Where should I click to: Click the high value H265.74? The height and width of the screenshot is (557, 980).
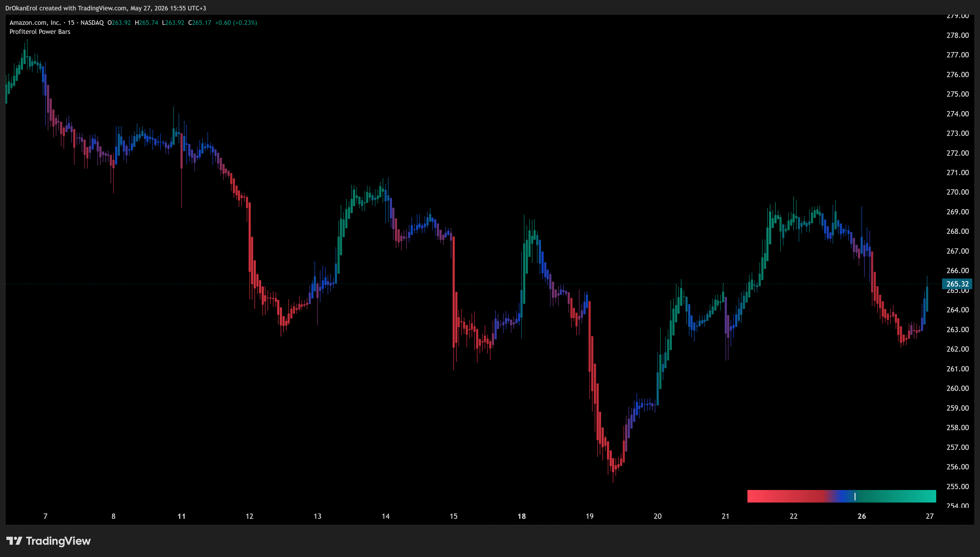(x=147, y=23)
